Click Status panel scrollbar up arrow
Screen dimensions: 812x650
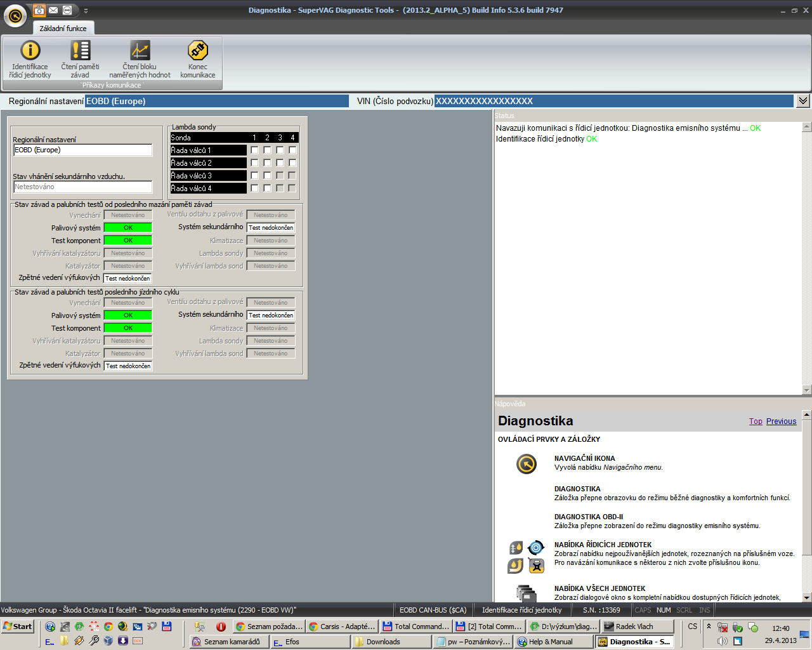pyautogui.click(x=807, y=127)
